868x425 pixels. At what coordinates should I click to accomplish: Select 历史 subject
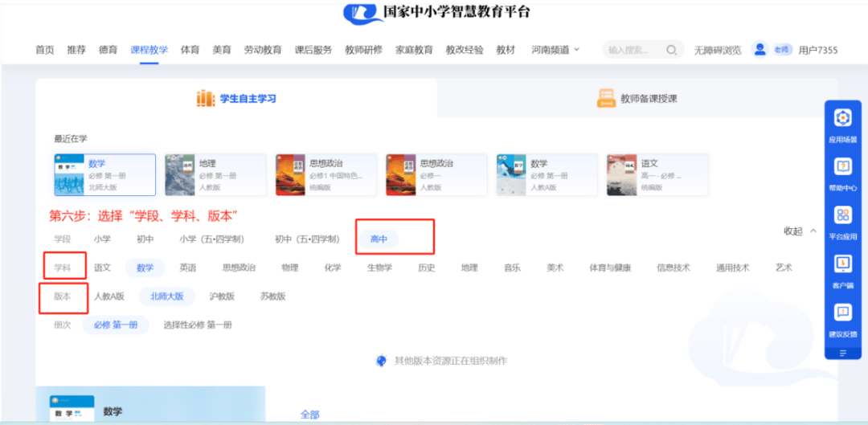pos(426,268)
